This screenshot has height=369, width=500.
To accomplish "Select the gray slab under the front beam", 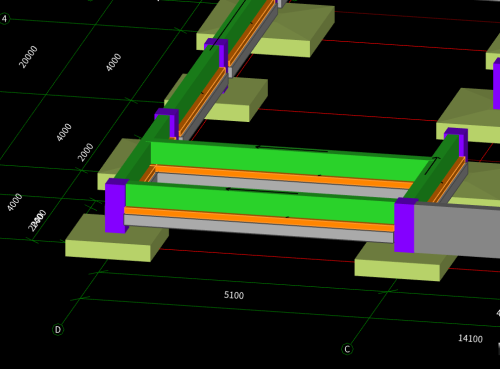I will pyautogui.click(x=258, y=229).
